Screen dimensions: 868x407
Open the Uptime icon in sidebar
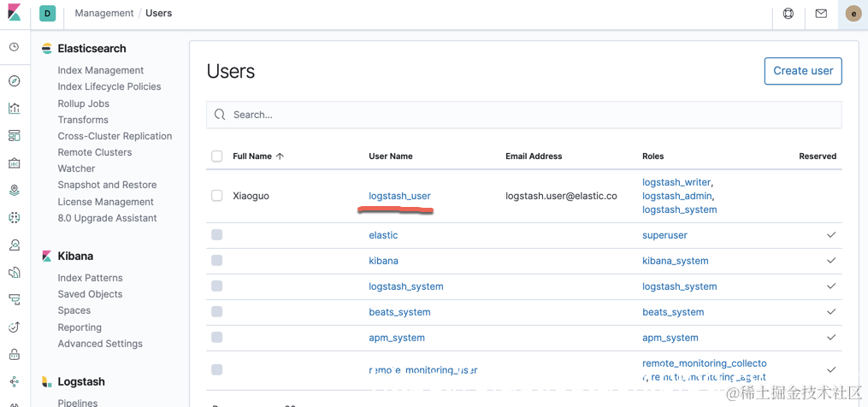pyautogui.click(x=15, y=327)
